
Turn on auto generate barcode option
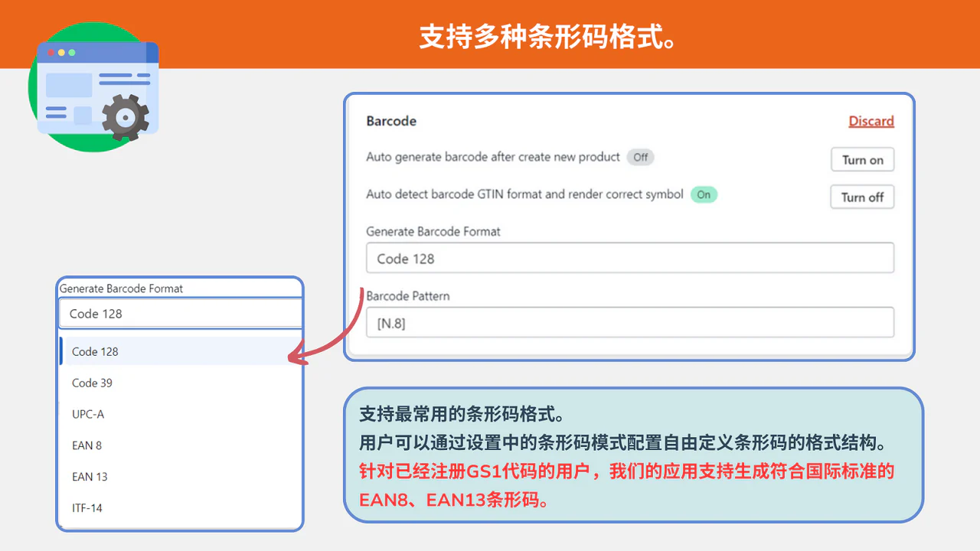pyautogui.click(x=863, y=160)
